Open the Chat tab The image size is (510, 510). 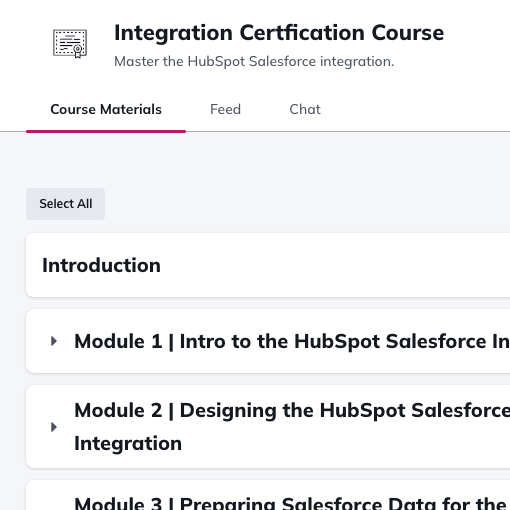[x=305, y=109]
